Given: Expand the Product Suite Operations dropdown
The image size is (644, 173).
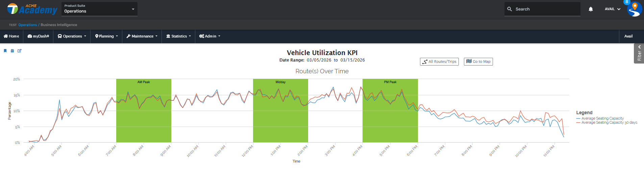Looking at the screenshot, I should coord(99,9).
